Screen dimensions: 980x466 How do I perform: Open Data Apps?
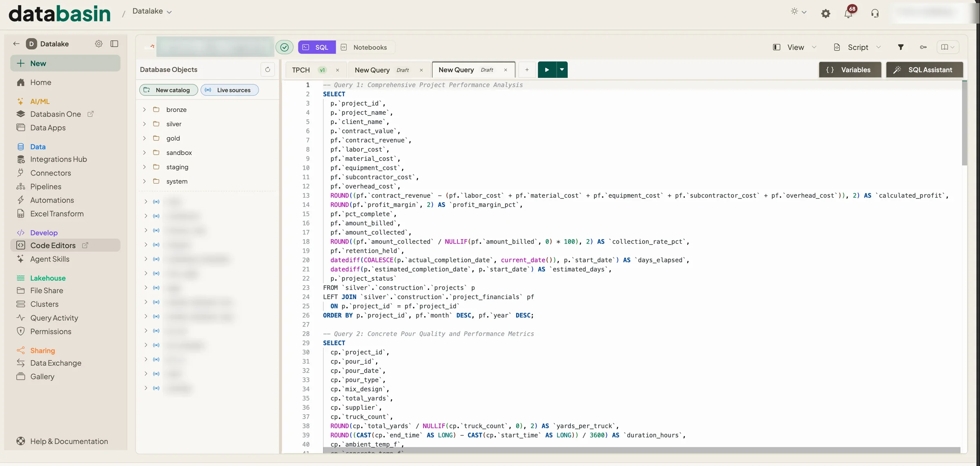point(48,128)
